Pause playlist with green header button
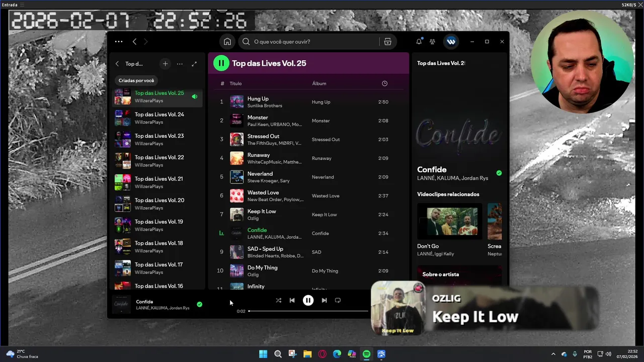644x362 pixels. [x=221, y=63]
